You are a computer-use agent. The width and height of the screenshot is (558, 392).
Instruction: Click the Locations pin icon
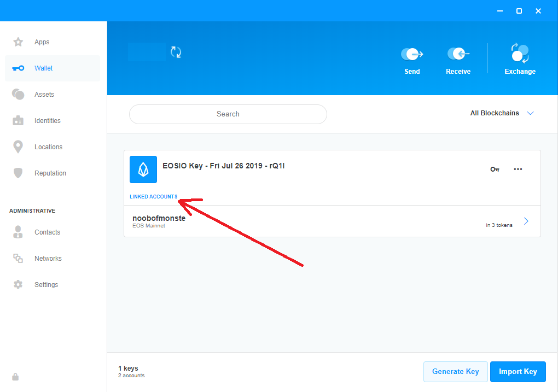tap(18, 147)
